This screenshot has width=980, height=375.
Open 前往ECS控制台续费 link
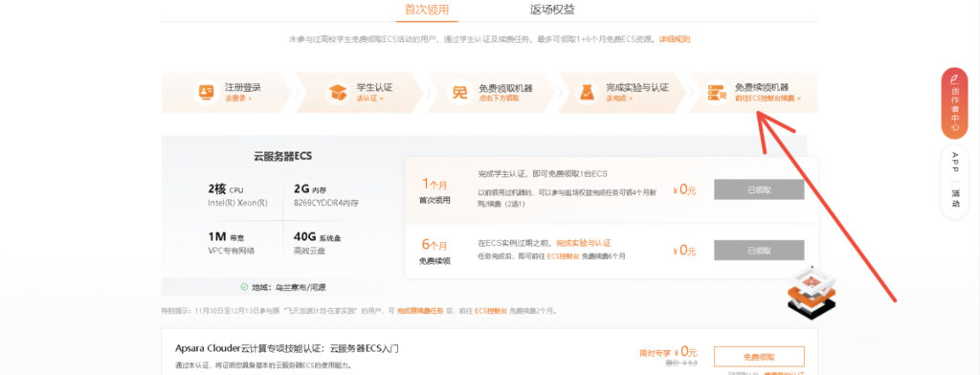point(768,99)
